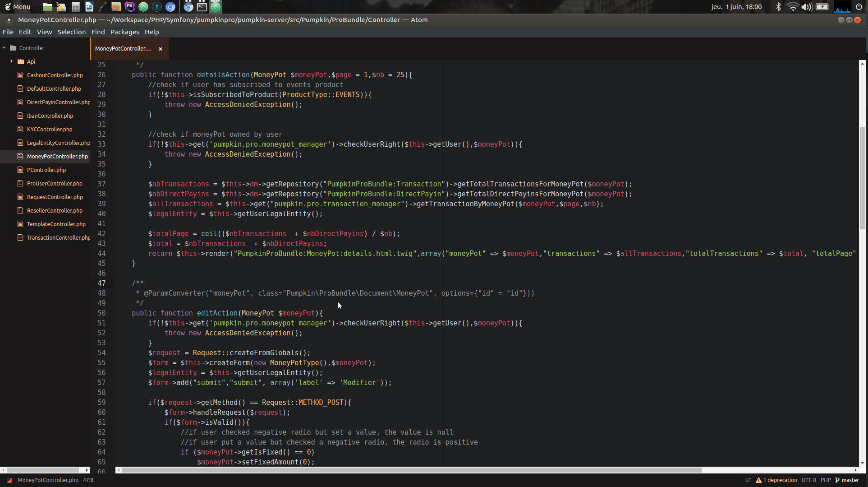Screen dimensions: 868x487
Task: Click line number 50 in the gutter
Action: 102,313
